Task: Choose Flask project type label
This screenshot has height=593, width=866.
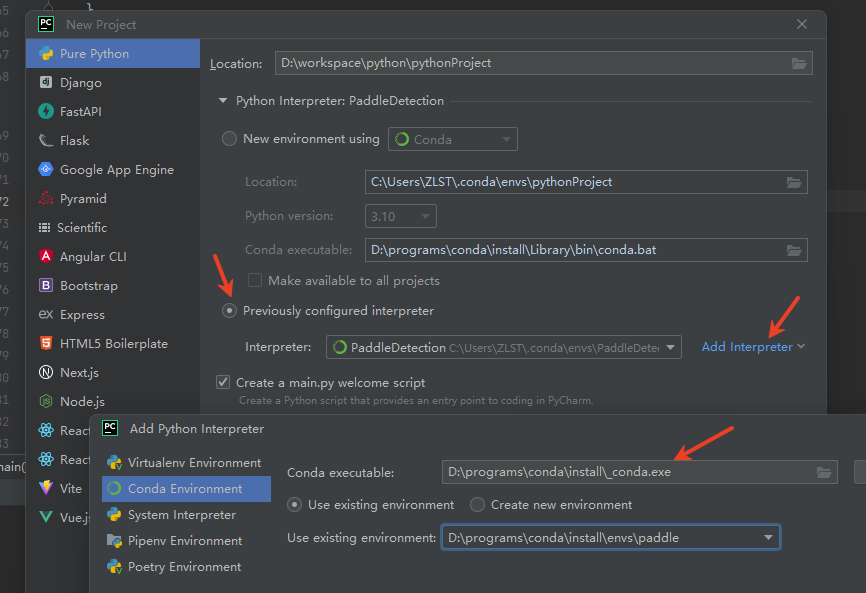Action: 75,141
